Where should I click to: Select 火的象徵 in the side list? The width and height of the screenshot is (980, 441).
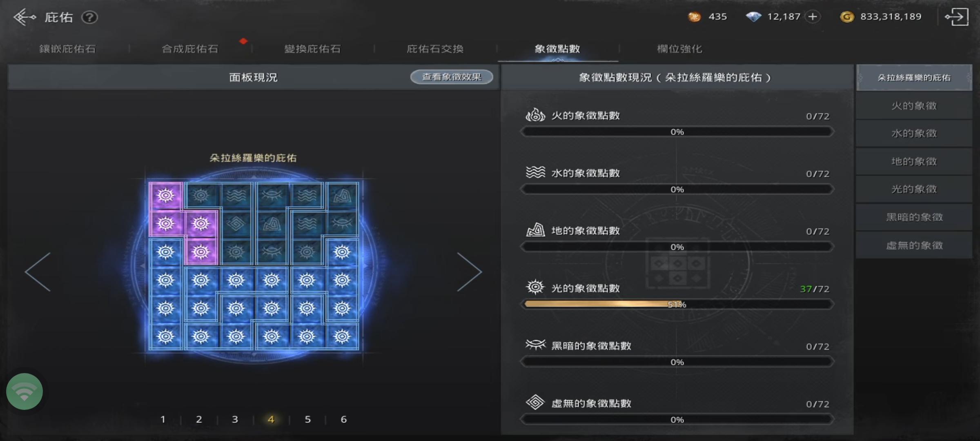point(914,106)
